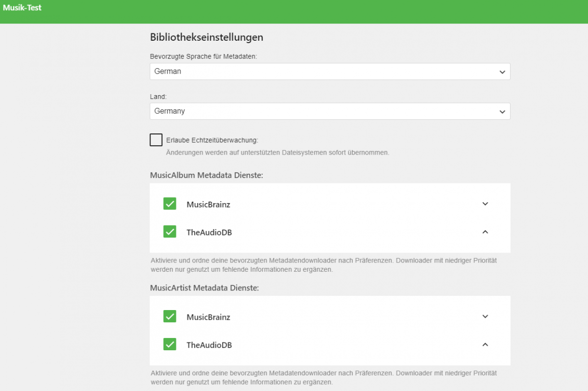Move MusicBrainz down in MusicAlbum services
This screenshot has height=391, width=588.
tap(485, 204)
